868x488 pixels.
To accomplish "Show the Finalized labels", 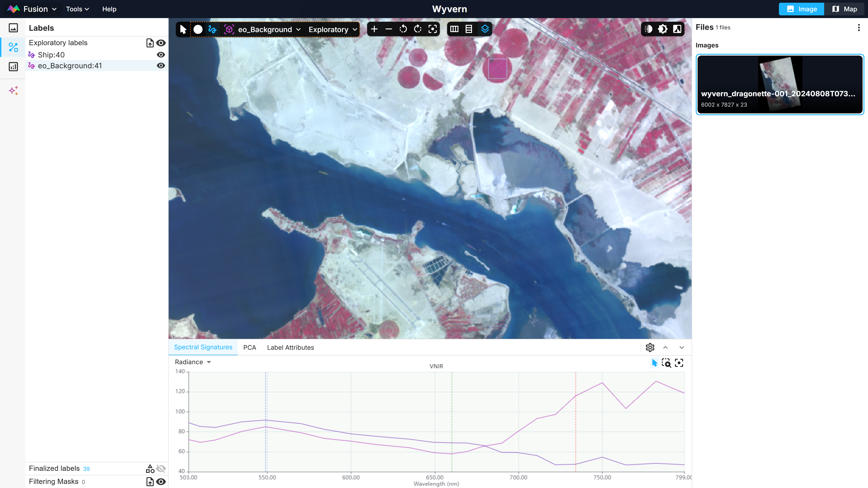I will (x=161, y=469).
